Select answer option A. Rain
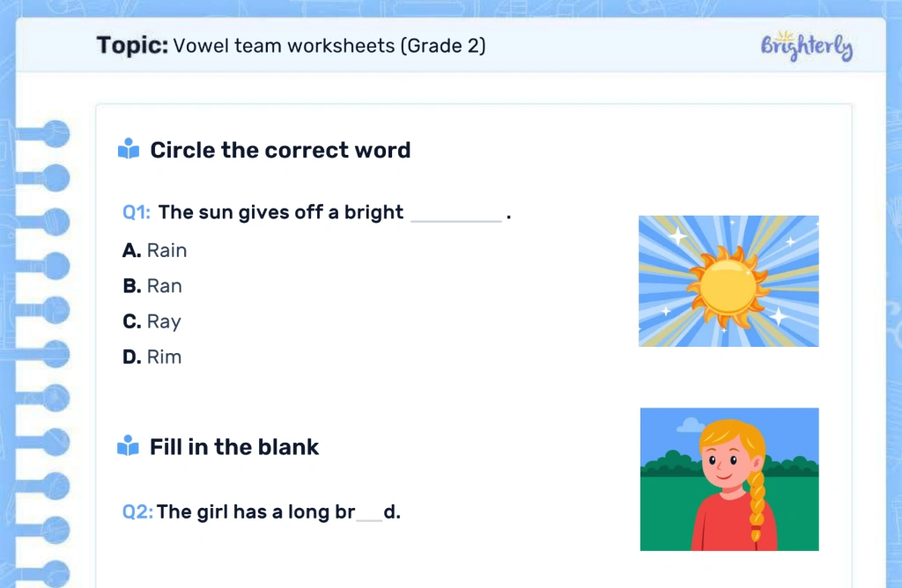 [155, 251]
